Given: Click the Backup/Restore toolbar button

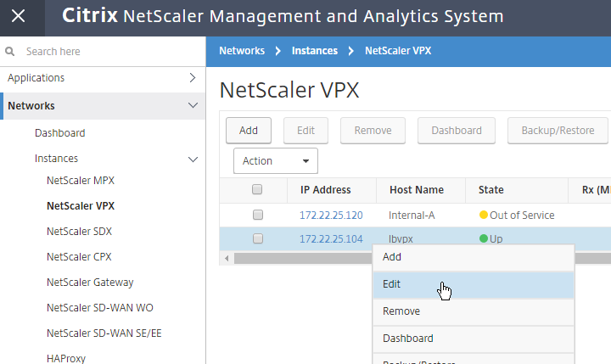Looking at the screenshot, I should (558, 131).
